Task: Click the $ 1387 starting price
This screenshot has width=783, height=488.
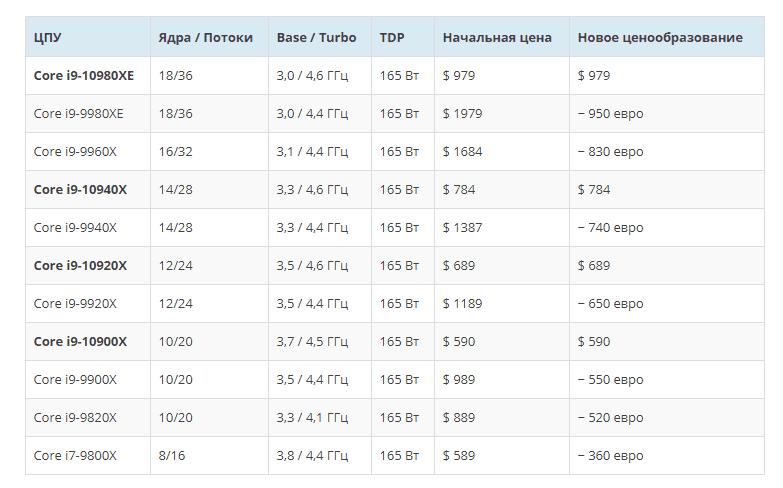Action: (x=462, y=227)
